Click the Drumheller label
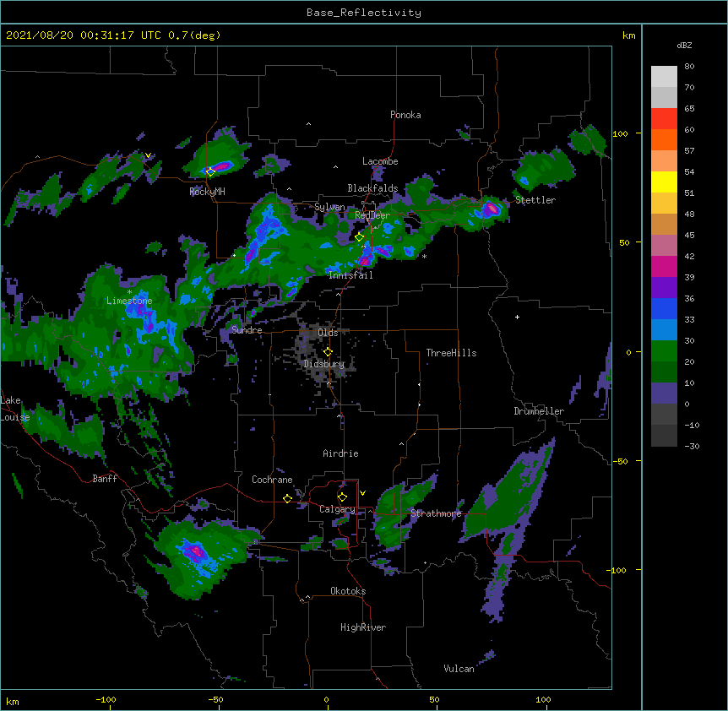The width and height of the screenshot is (728, 711). pyautogui.click(x=539, y=411)
